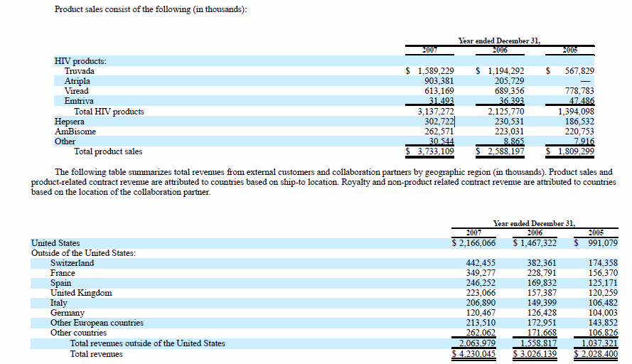Image resolution: width=632 pixels, height=364 pixels.
Task: Click the France row label
Action: (x=63, y=273)
